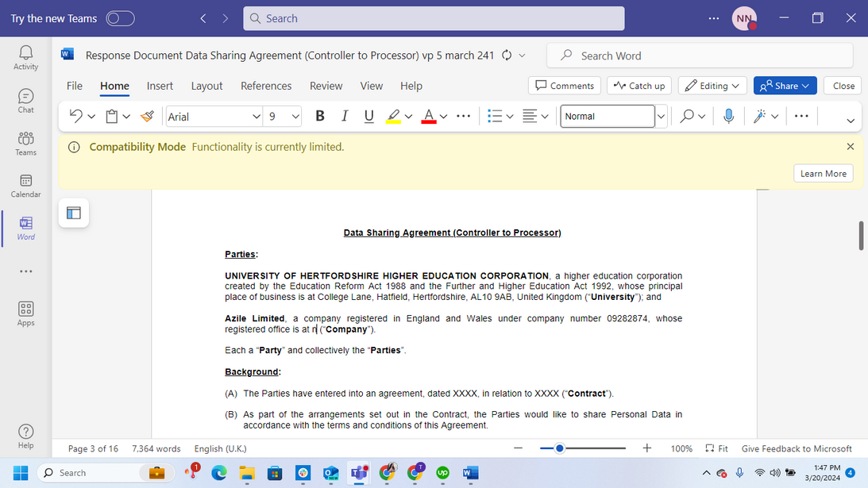Image resolution: width=868 pixels, height=488 pixels.
Task: Click the Dictate microphone icon
Action: pos(728,116)
